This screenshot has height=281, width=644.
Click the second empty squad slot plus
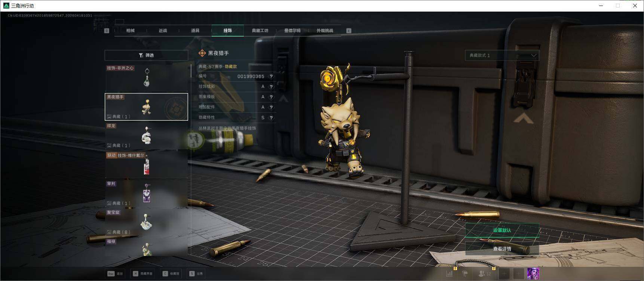pos(518,274)
